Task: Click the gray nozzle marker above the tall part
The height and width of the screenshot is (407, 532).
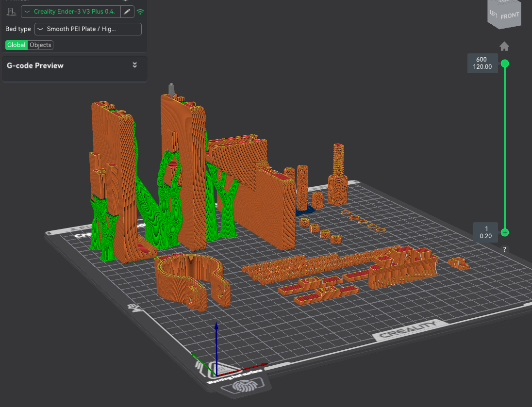Action: click(171, 89)
